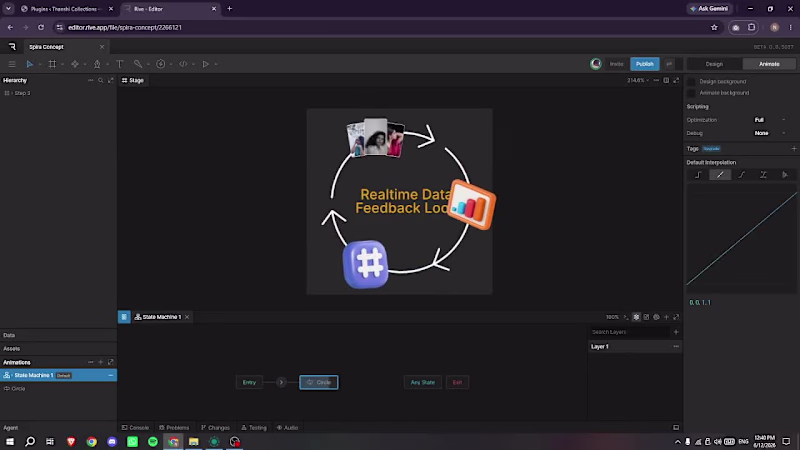Screen dimensions: 800x450
Task: Select Linear interpolation
Action: [x=720, y=175]
